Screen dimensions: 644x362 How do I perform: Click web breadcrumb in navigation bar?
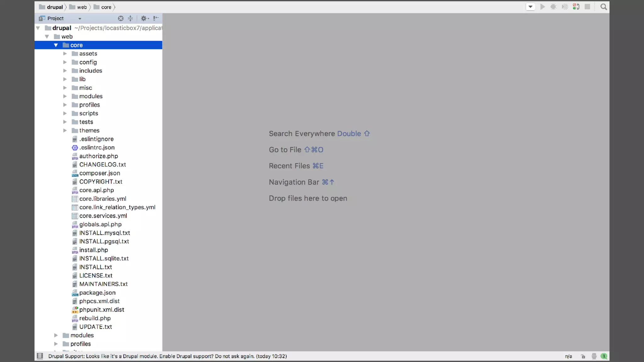82,7
